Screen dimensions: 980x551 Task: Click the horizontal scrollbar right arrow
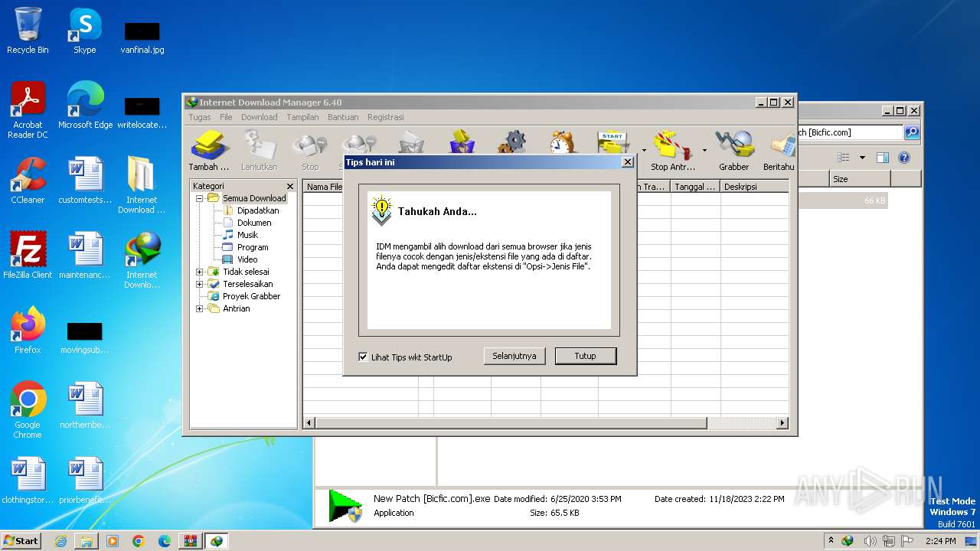782,422
